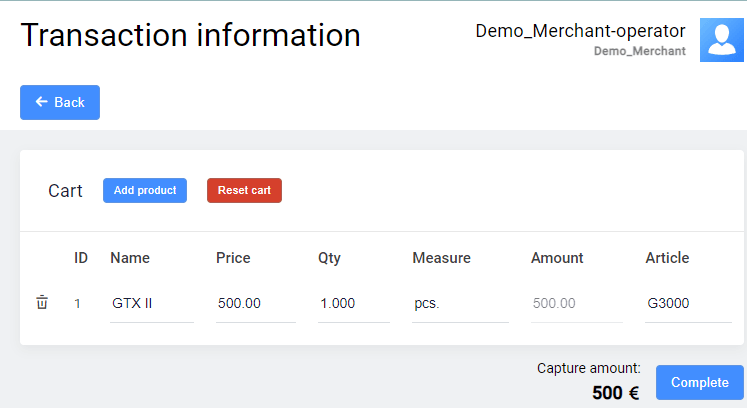Click the Price column header
747x408 pixels.
click(233, 258)
